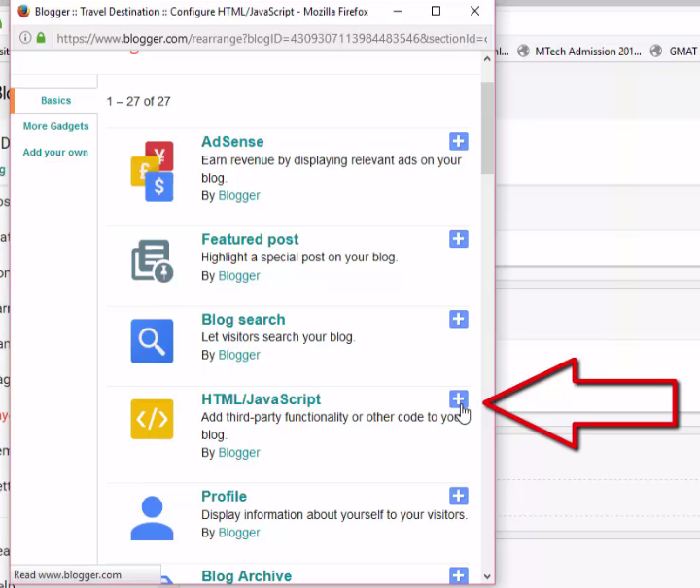Screen dimensions: 700x588
Task: Click Blogger author link under AdSense
Action: pos(239,196)
